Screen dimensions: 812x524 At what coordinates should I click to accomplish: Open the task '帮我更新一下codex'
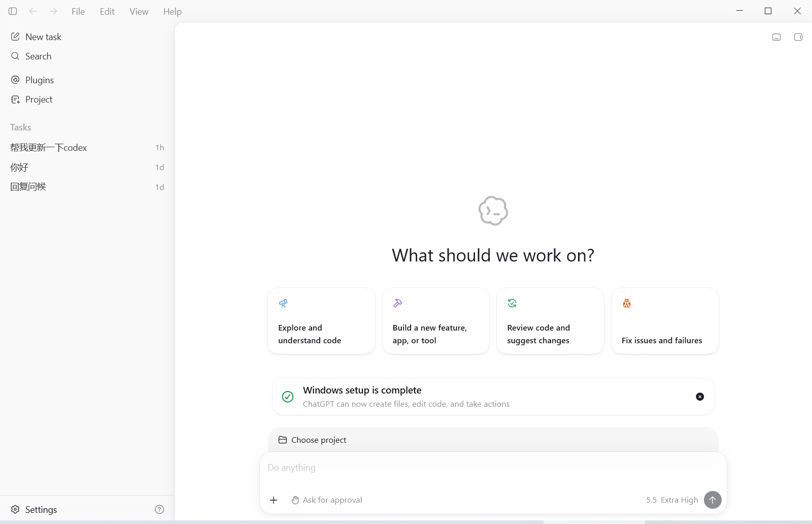coord(87,148)
